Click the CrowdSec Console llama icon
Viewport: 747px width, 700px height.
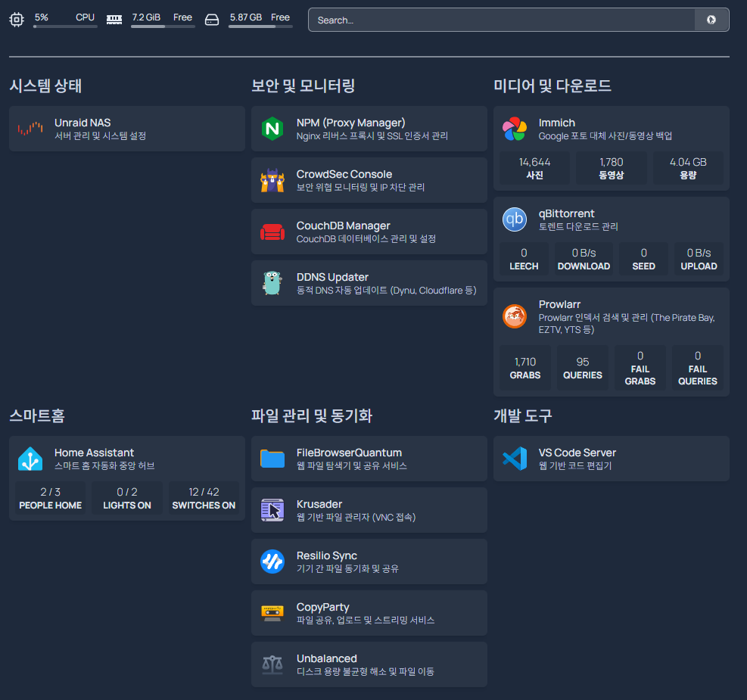click(272, 180)
